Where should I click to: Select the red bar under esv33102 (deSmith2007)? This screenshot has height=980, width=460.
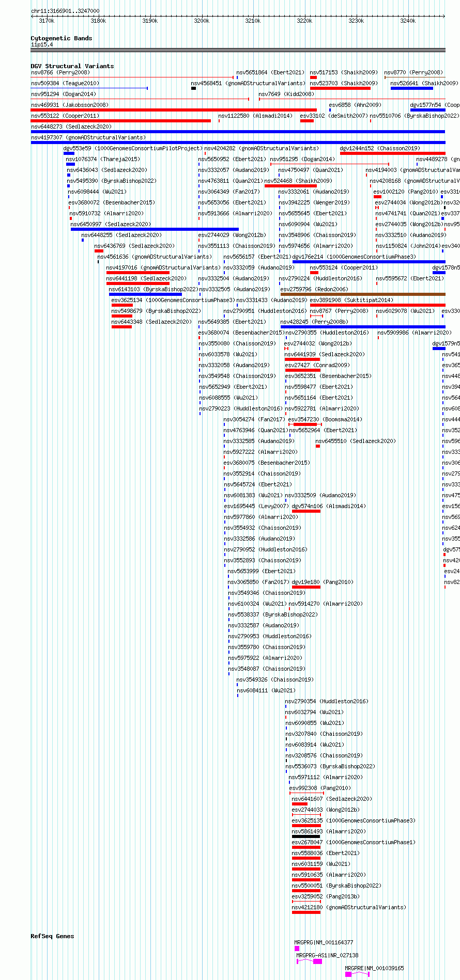pos(307,121)
